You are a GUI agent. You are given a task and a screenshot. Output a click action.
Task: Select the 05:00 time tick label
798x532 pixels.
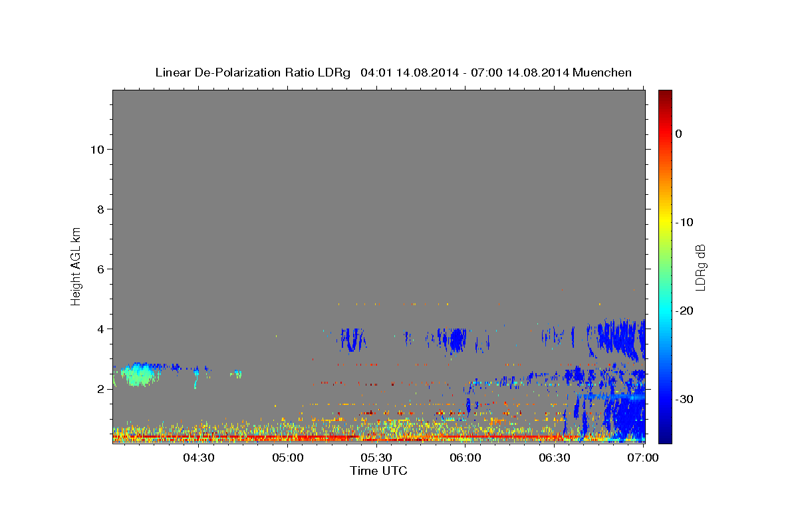[x=288, y=458]
